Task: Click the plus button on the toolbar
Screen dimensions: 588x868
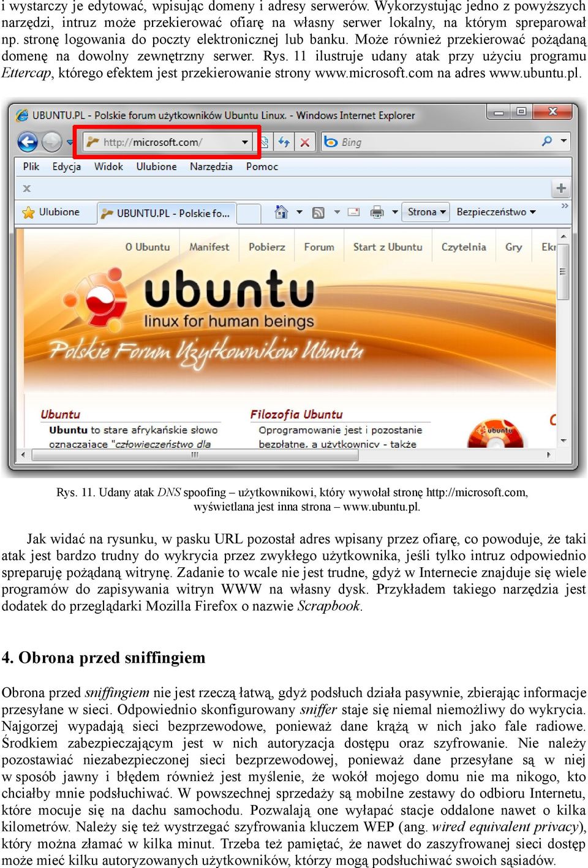Action: 561,189
